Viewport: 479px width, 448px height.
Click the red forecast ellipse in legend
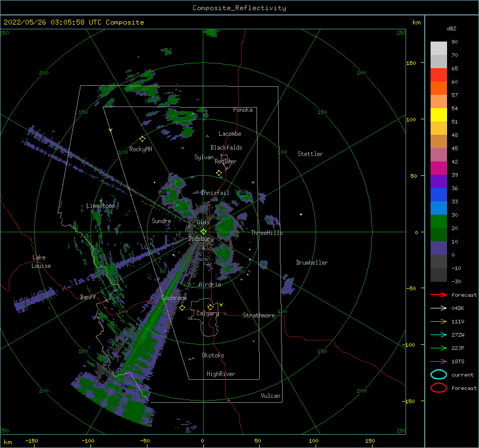[439, 388]
